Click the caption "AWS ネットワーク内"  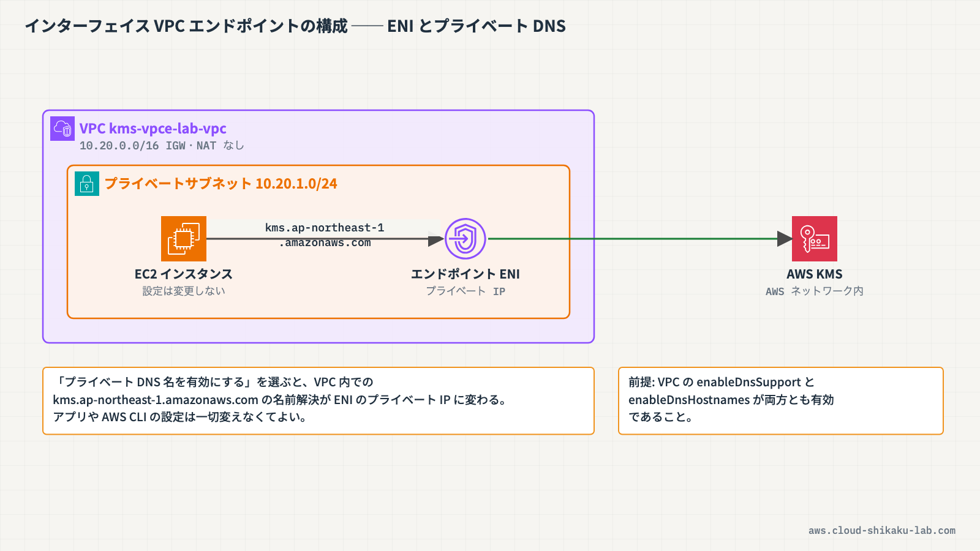click(815, 291)
